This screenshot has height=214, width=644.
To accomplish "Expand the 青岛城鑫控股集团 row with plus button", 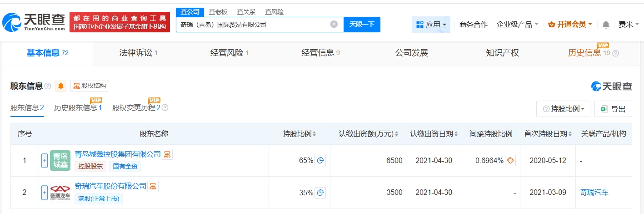I will click(45, 160).
